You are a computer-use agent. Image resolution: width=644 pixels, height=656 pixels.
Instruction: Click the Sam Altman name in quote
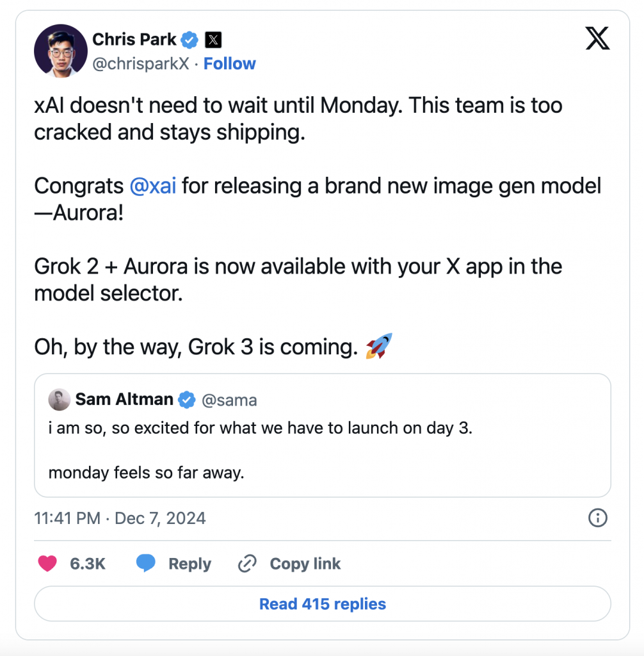coord(124,400)
